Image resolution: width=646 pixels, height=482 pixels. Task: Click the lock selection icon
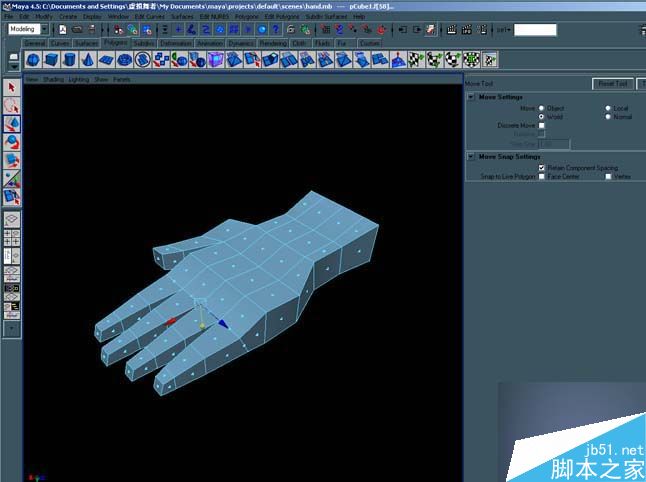pos(291,29)
